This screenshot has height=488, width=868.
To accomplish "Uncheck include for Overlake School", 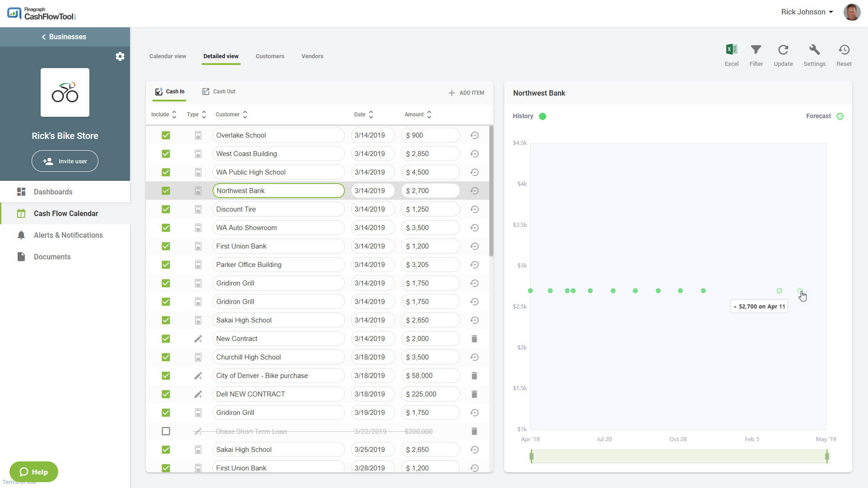I will click(x=166, y=135).
